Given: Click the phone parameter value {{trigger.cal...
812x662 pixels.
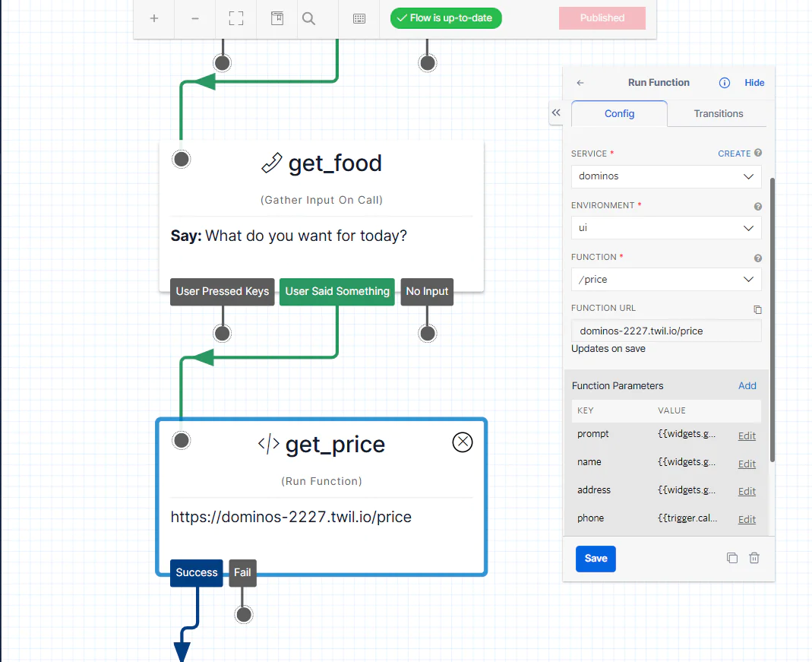Looking at the screenshot, I should 687,518.
